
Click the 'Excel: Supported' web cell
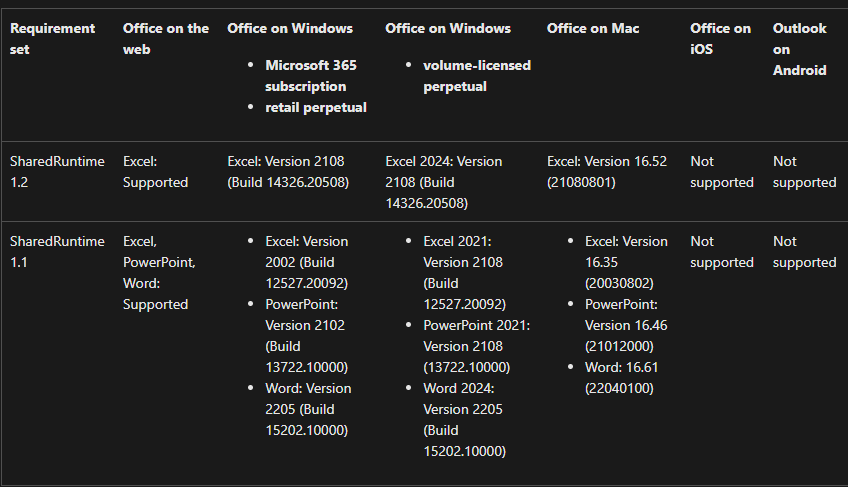(x=155, y=172)
